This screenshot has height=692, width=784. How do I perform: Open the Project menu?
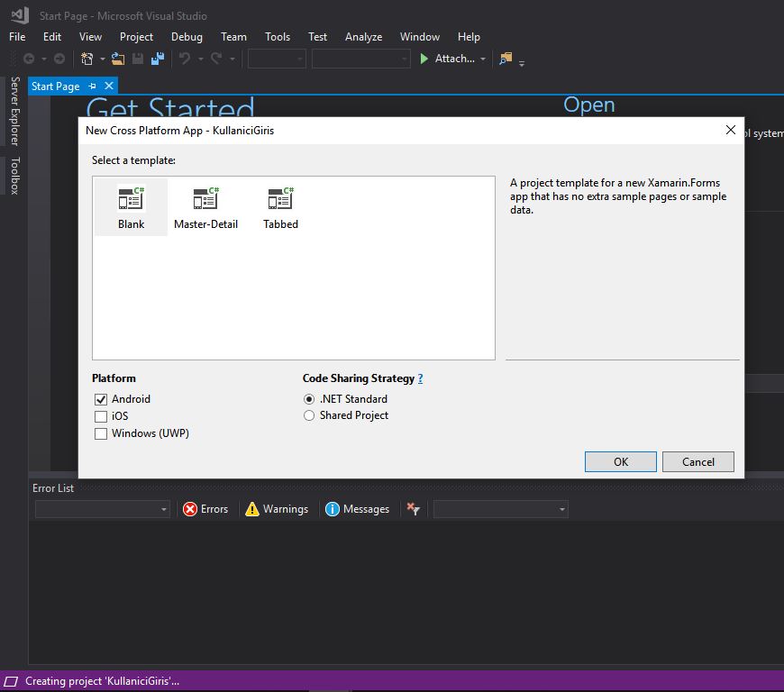136,37
